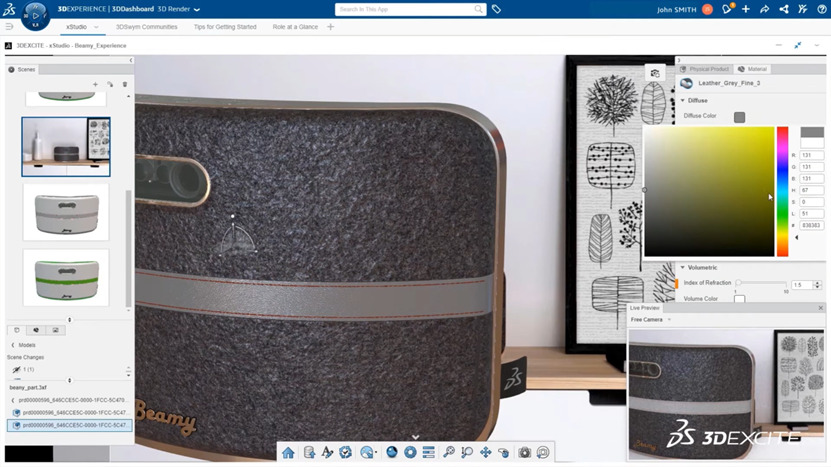
Task: Click the Diffuse Color swatch
Action: coord(739,117)
